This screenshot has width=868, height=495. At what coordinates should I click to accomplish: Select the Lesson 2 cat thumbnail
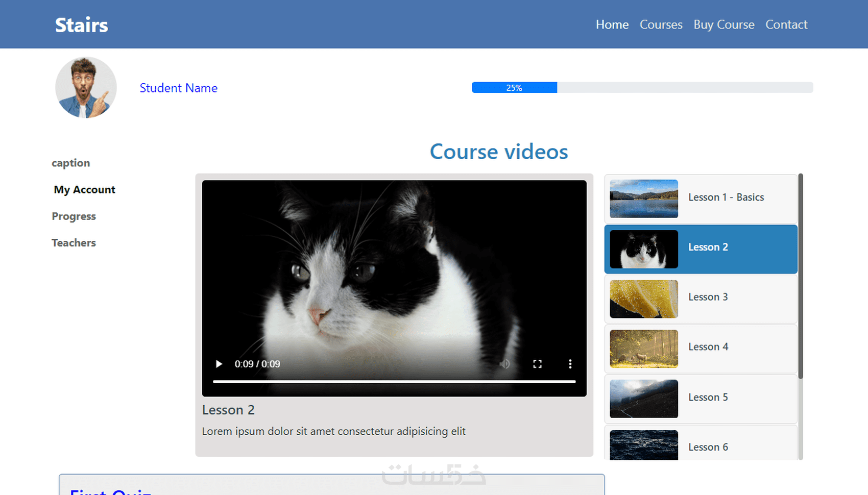point(644,249)
